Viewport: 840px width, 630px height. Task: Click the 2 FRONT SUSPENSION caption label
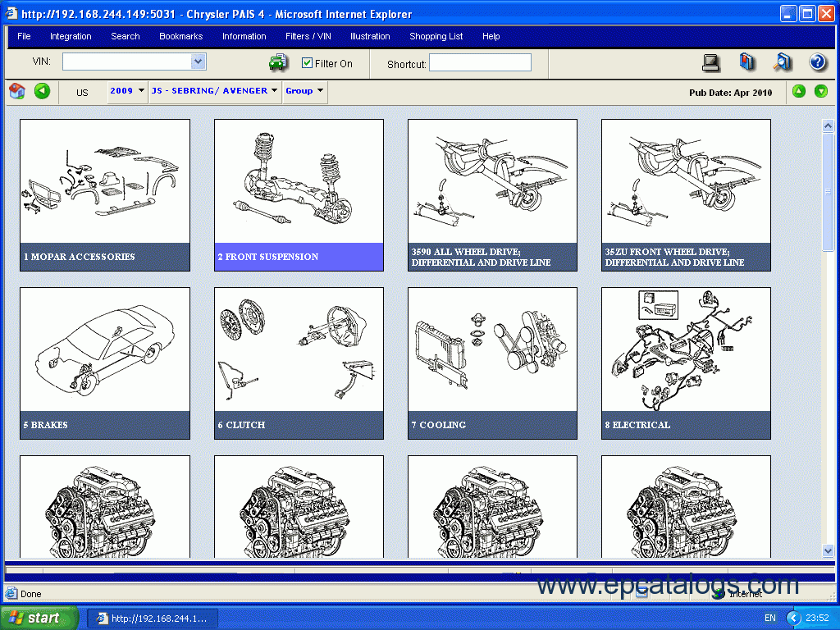coord(268,257)
